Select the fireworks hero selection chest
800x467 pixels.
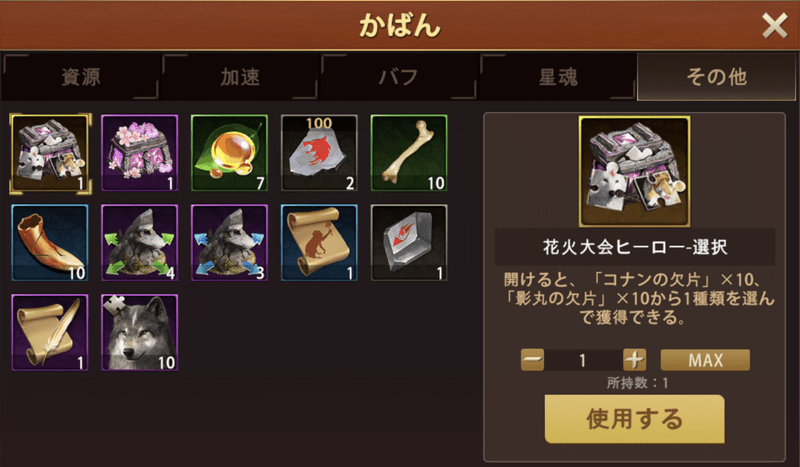tap(49, 153)
